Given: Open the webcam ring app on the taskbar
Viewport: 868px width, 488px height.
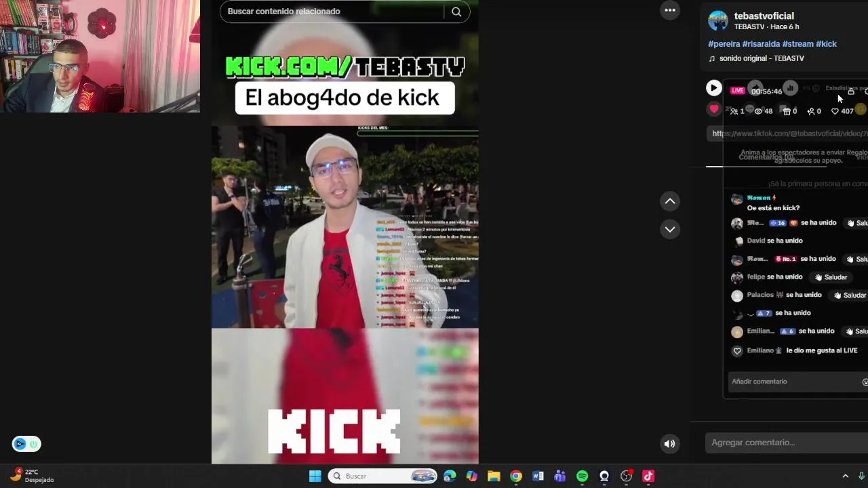Looking at the screenshot, I should pyautogui.click(x=604, y=476).
